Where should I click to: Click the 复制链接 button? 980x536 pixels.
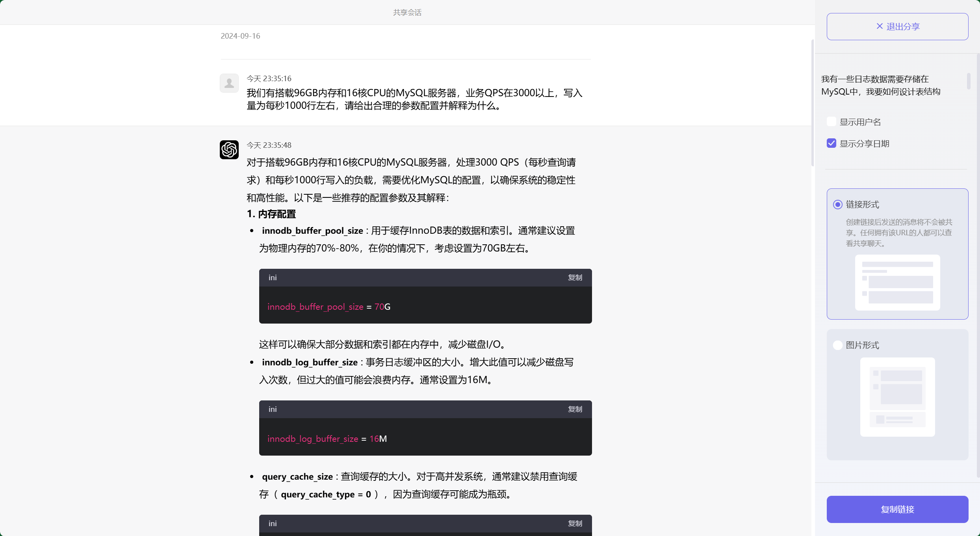point(897,509)
